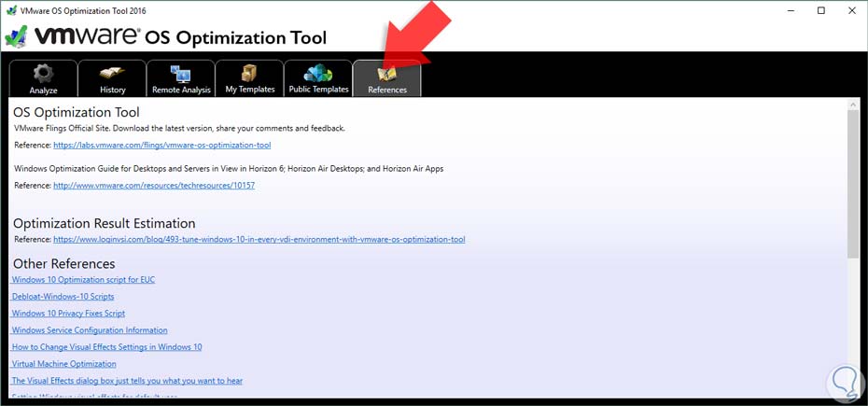Switch to the Analyze tab label
This screenshot has height=406, width=868.
(x=43, y=90)
